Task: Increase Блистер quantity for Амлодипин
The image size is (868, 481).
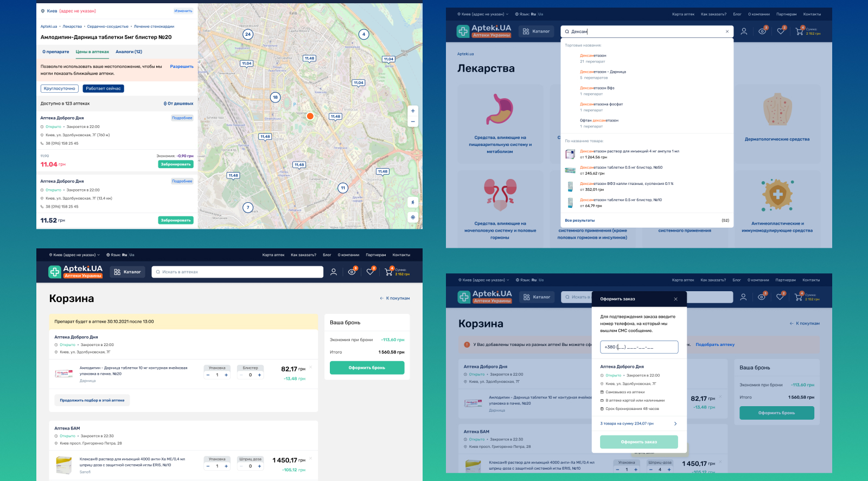Action: (x=259, y=375)
